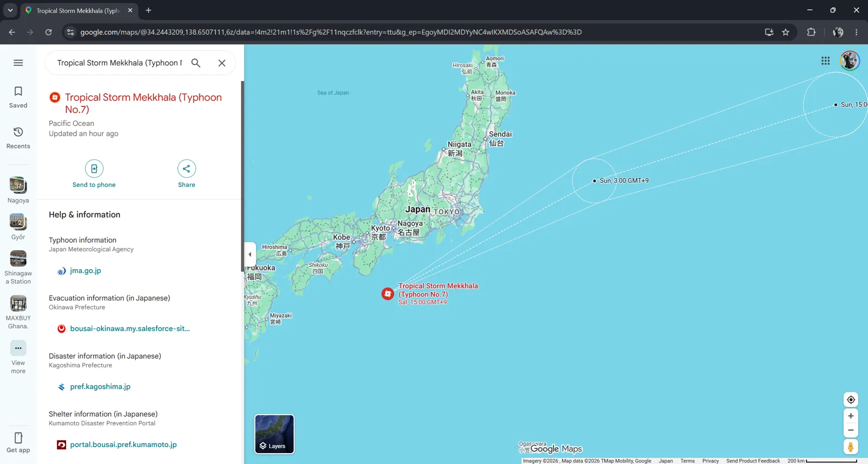Screen dimensions: 868x464
Task: Open the Layers map switcher
Action: click(x=275, y=434)
